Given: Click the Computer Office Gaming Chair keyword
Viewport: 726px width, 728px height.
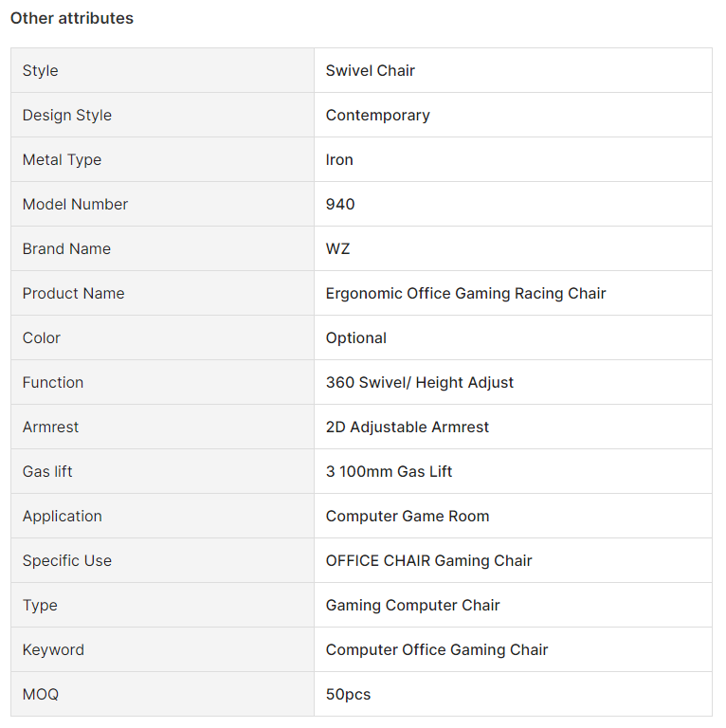Looking at the screenshot, I should (x=437, y=650).
